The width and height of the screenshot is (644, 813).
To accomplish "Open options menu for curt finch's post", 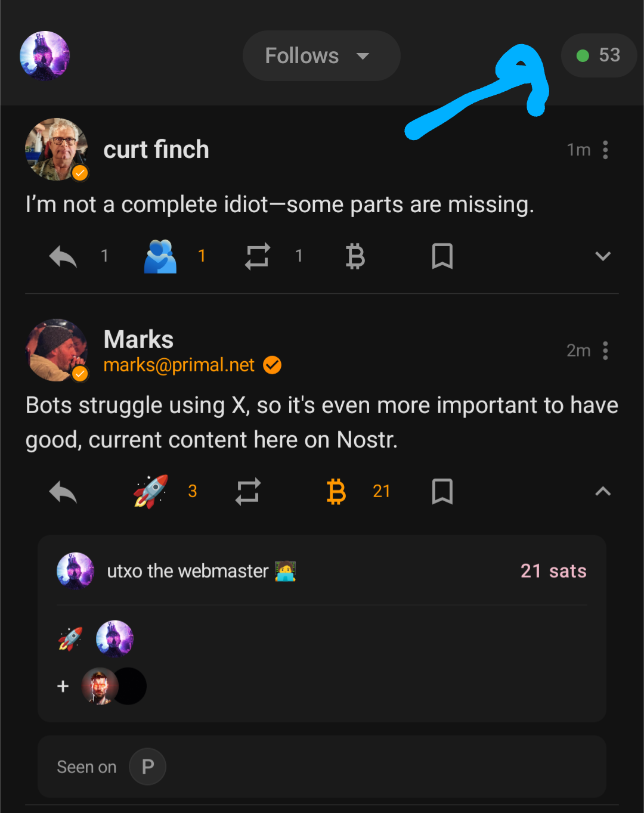I will 605,150.
